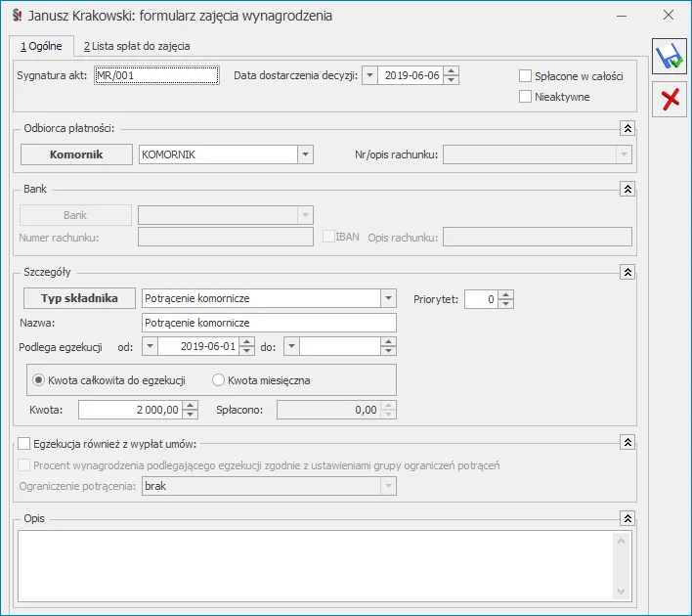Image resolution: width=692 pixels, height=616 pixels.
Task: Collapse the Bank section
Action: (x=627, y=188)
